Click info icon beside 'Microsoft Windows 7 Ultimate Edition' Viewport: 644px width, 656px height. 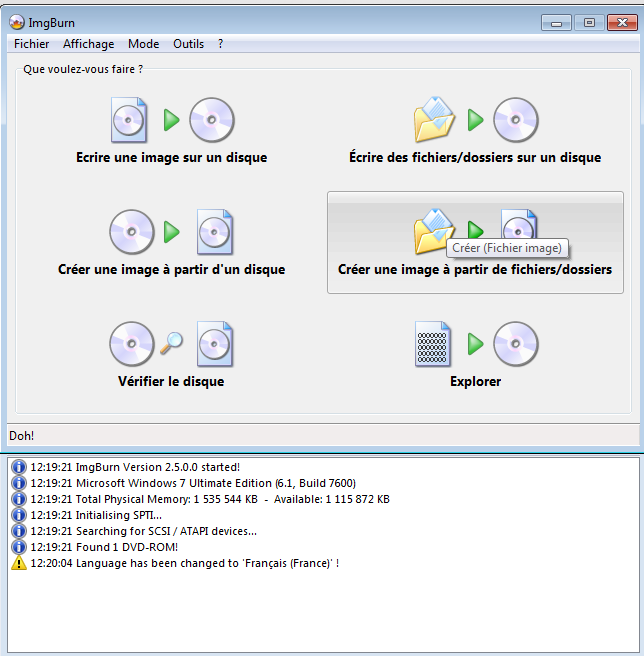(x=19, y=483)
